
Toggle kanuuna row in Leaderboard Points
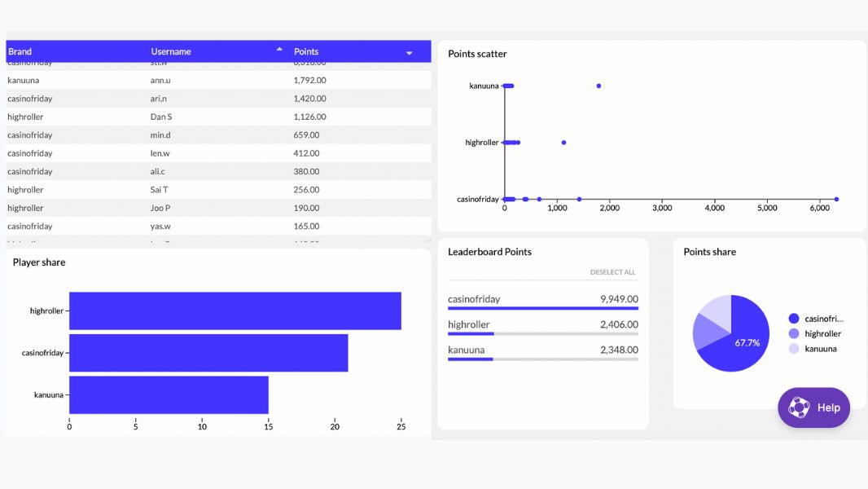pyautogui.click(x=543, y=350)
